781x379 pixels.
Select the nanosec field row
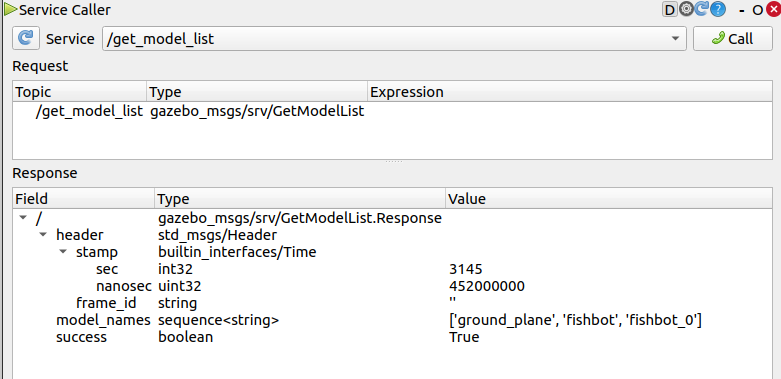click(392, 286)
